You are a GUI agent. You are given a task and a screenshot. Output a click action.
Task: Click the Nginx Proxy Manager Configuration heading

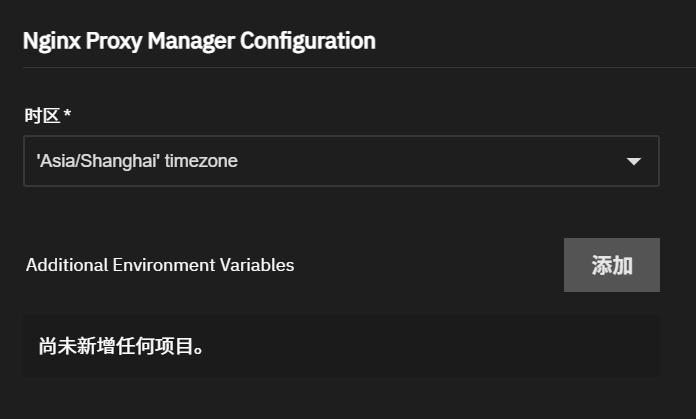click(199, 41)
